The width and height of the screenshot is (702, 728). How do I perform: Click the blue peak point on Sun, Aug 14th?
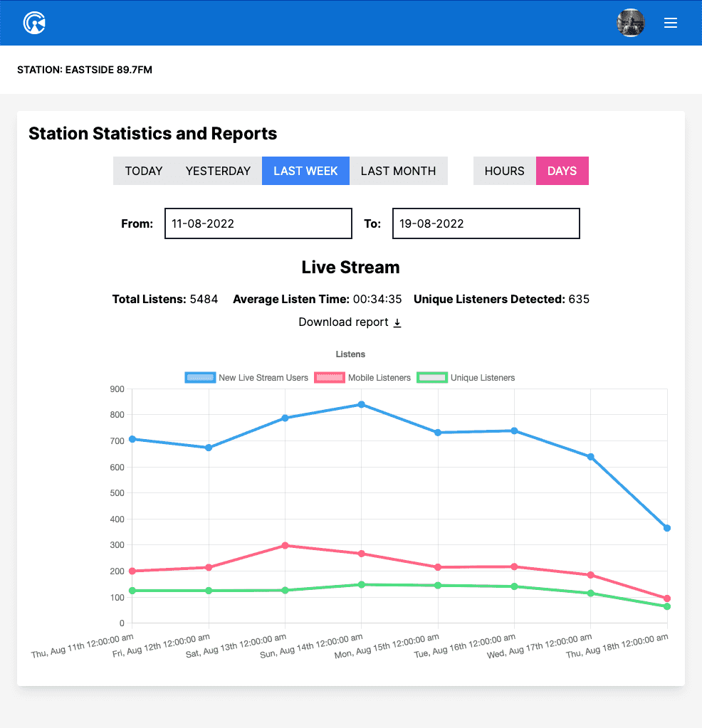point(362,404)
